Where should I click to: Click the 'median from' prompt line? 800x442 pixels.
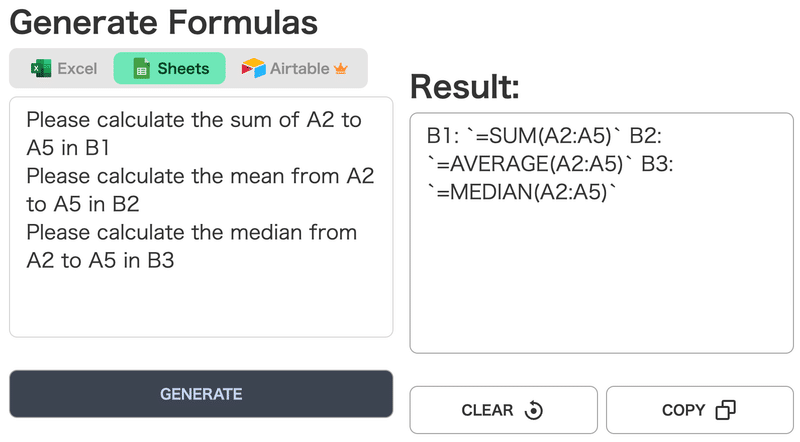pos(192,232)
